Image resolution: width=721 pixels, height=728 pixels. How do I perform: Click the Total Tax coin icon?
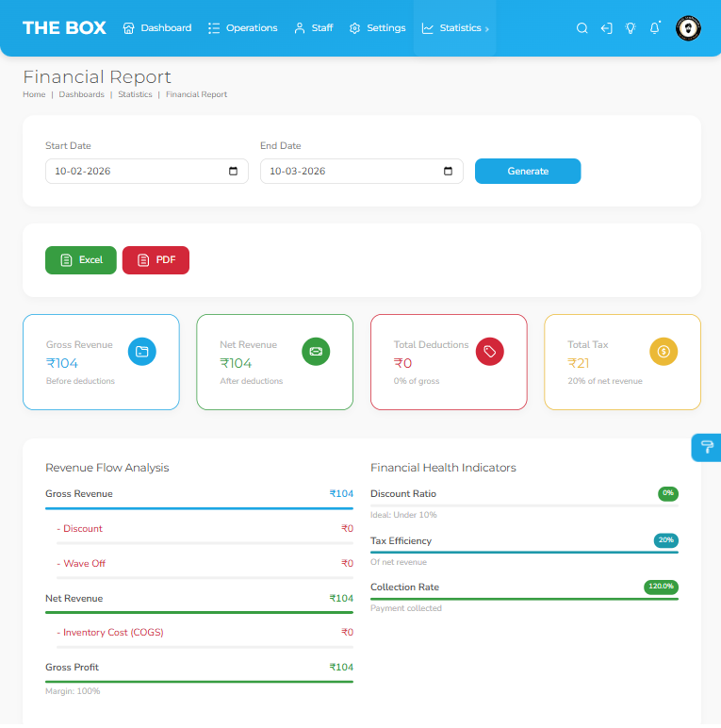point(664,352)
